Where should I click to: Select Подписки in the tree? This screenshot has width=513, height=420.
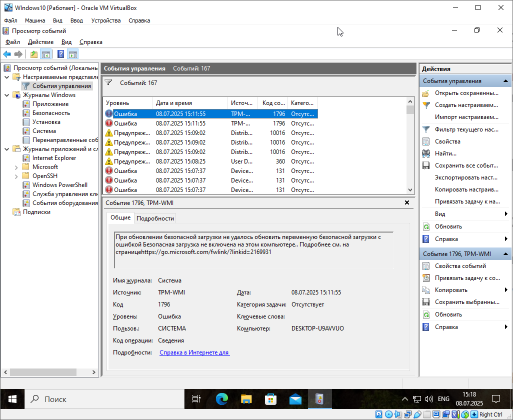click(36, 212)
